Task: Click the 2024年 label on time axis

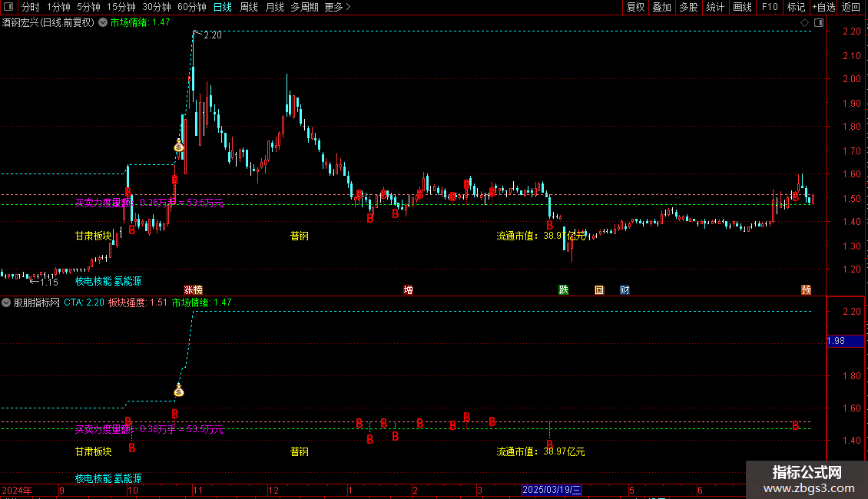Action: pos(17,490)
